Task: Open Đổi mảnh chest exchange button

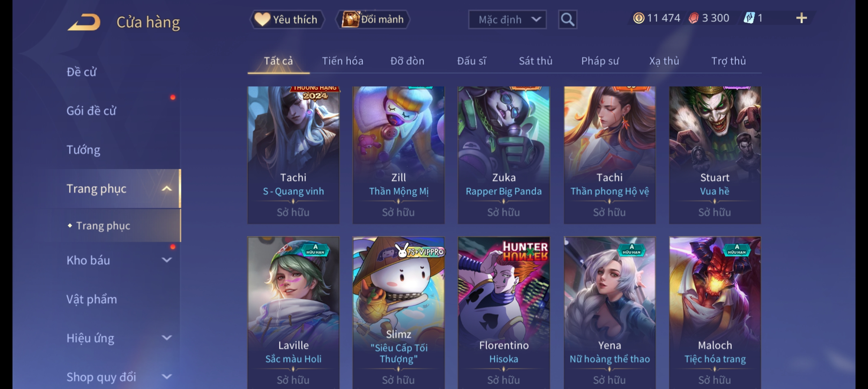Action: [x=373, y=19]
